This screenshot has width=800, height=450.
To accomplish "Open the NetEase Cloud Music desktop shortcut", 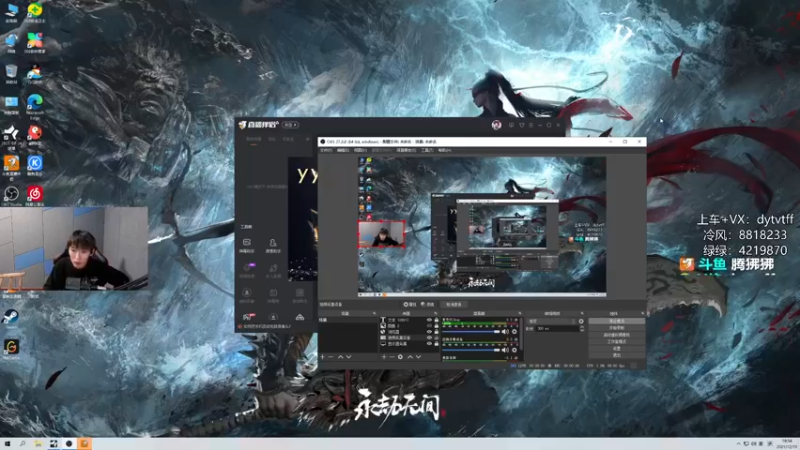I will click(x=35, y=194).
